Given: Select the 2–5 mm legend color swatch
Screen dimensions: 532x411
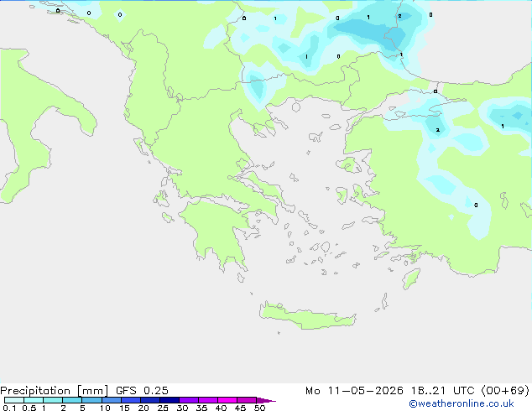Looking at the screenshot, I should tap(72, 400).
